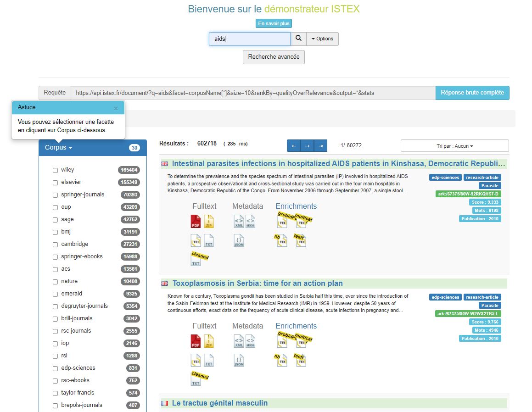This screenshot has height=412, width=532.
Task: Click 'Réponse brute complète' button
Action: [472, 93]
